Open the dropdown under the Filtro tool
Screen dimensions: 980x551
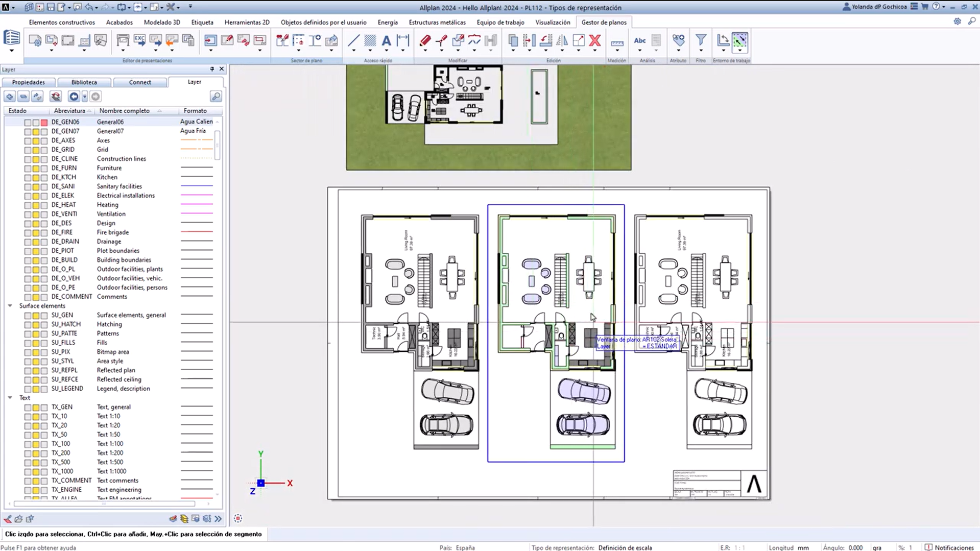point(701,51)
